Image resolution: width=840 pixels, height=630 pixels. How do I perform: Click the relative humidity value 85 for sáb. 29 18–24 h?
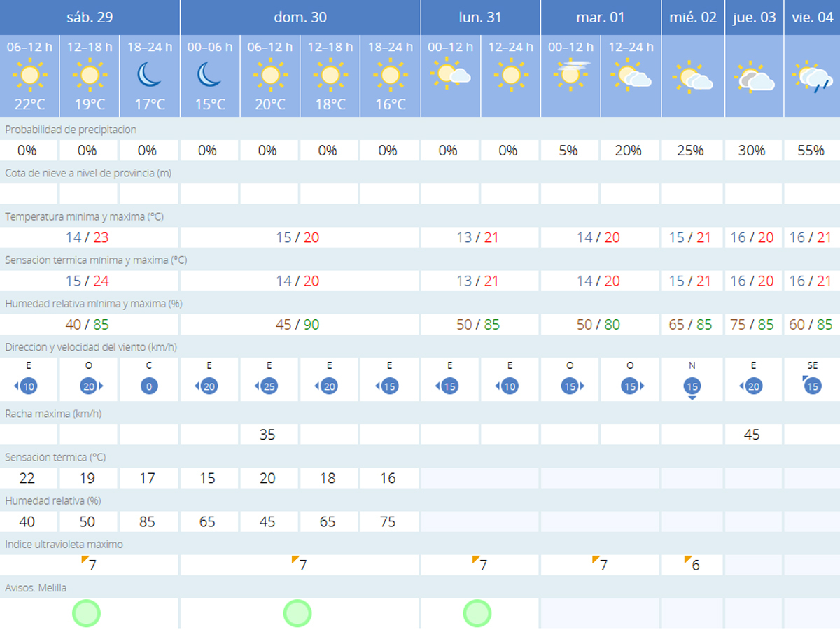147,521
